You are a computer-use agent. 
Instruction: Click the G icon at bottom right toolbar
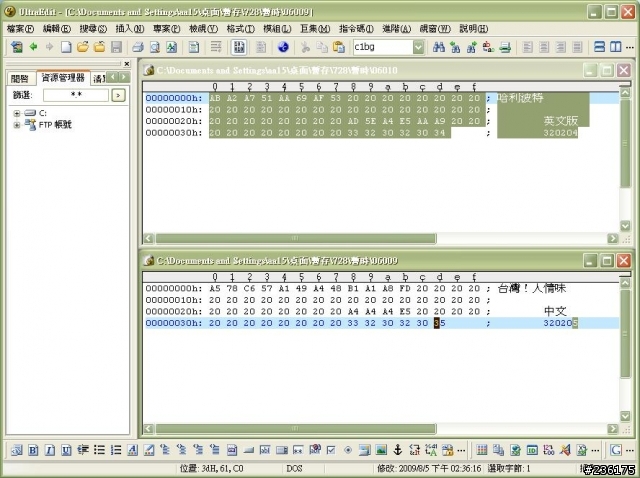click(616, 450)
